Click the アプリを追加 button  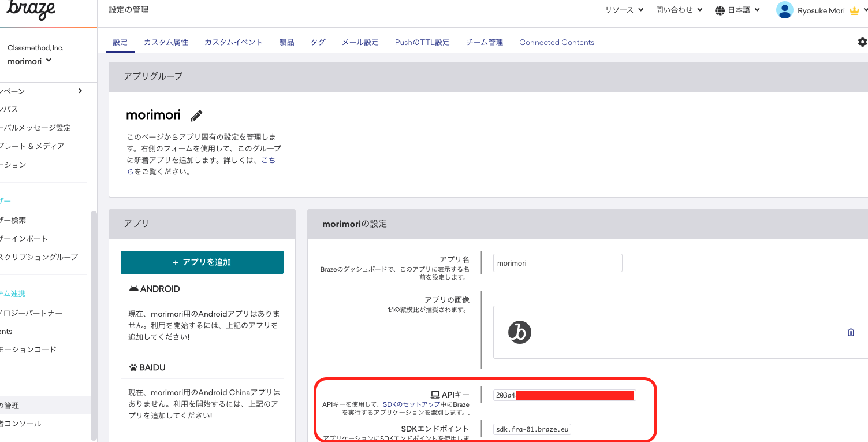point(202,262)
